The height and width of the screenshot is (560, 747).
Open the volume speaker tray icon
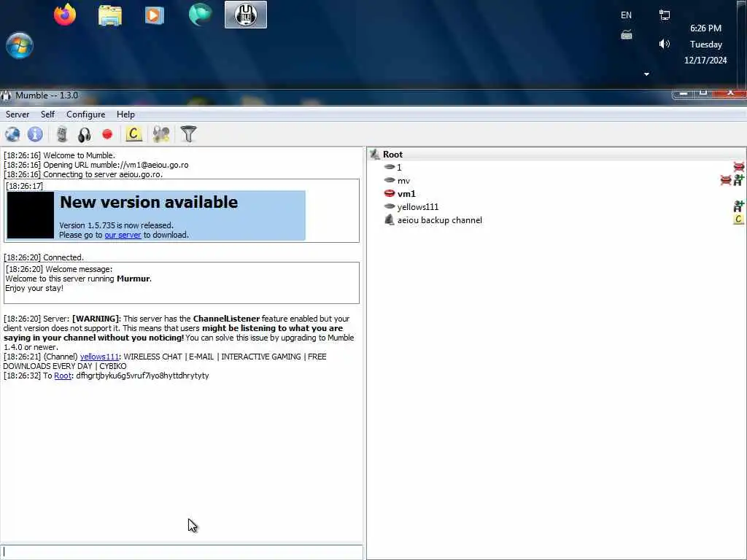point(665,44)
